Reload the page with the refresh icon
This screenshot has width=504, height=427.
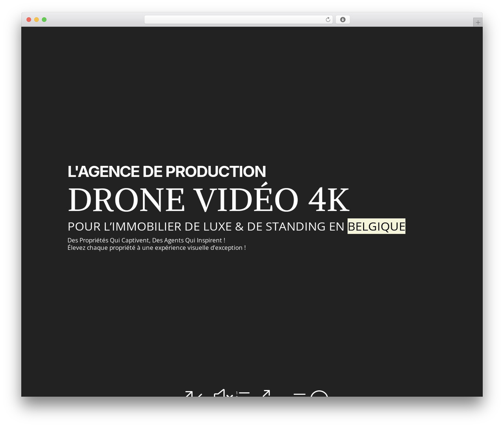pos(328,20)
